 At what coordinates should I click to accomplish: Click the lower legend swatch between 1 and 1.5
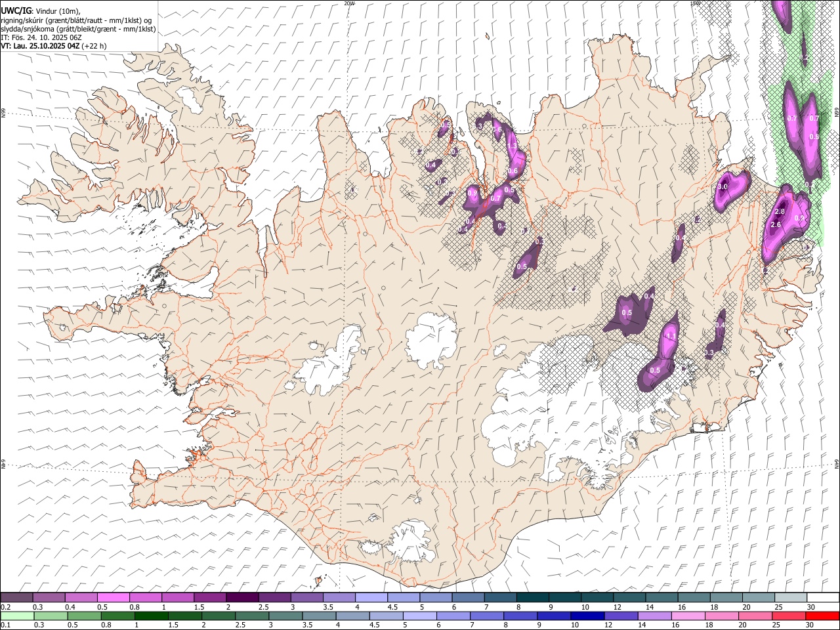(x=152, y=616)
